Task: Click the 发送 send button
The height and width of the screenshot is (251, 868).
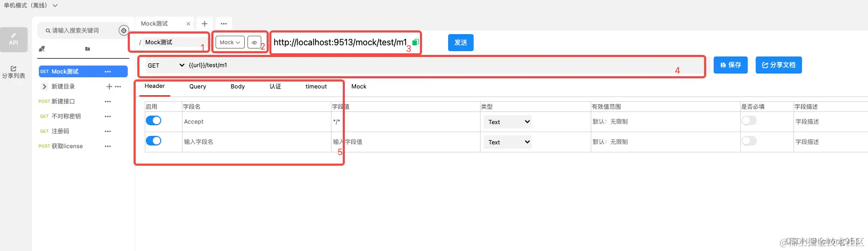Action: point(461,43)
